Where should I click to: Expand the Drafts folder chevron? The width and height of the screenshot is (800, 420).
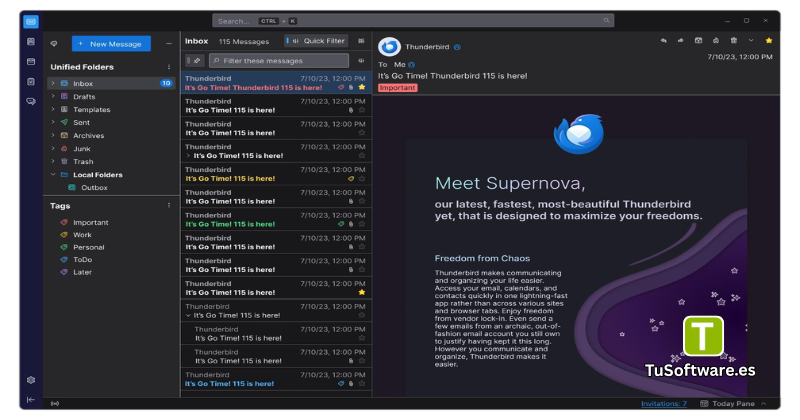click(x=53, y=96)
